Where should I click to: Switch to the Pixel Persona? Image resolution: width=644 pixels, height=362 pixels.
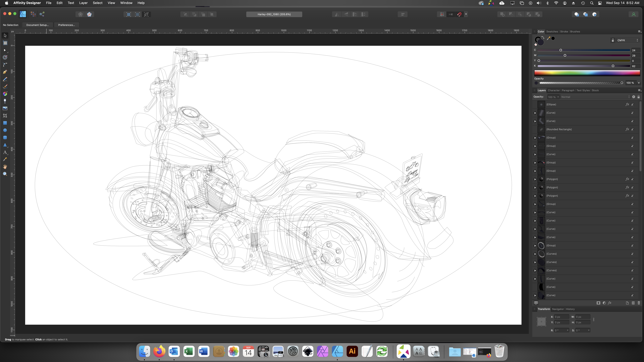click(x=33, y=14)
